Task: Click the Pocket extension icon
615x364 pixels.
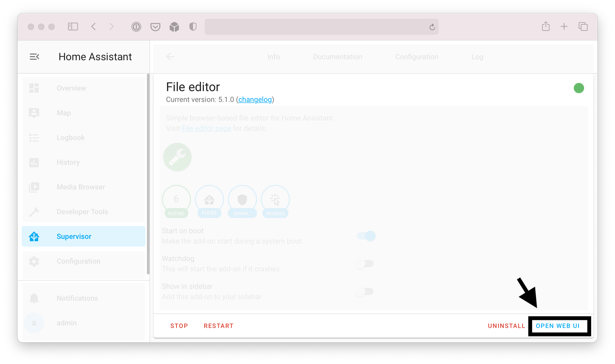Action: tap(155, 27)
